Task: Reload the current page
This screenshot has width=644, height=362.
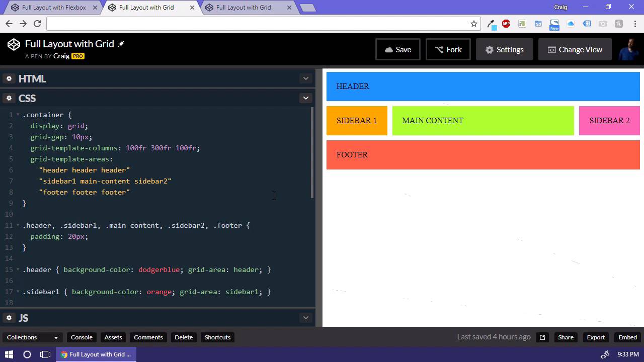Action: pos(37,24)
